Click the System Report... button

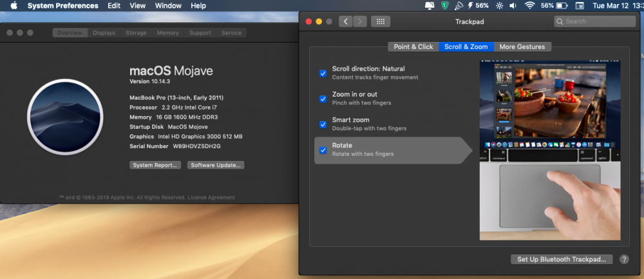click(155, 165)
